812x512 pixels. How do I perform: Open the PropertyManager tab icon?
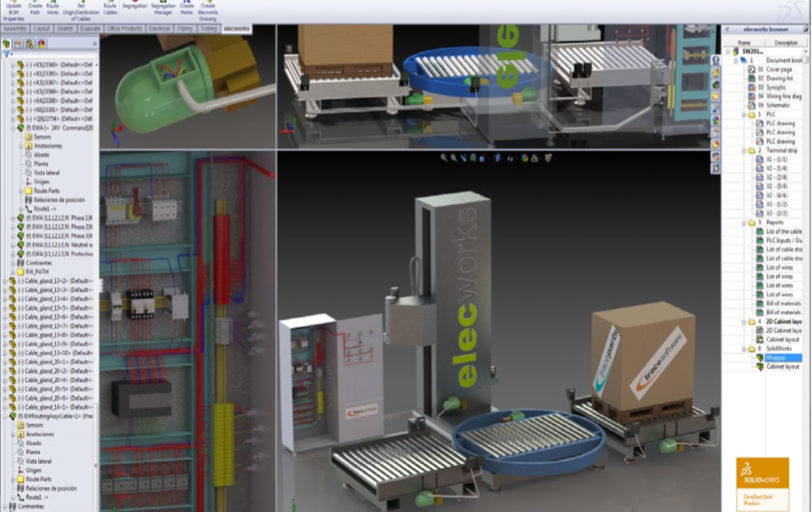(18, 44)
